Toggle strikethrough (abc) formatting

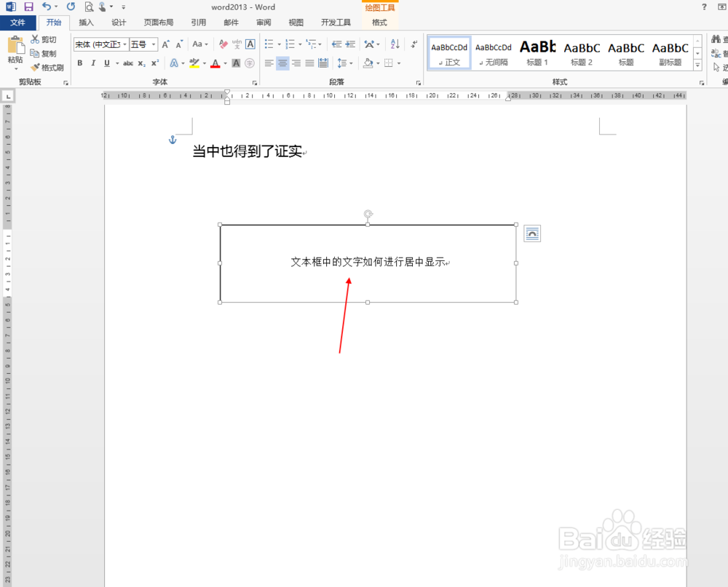click(x=128, y=63)
